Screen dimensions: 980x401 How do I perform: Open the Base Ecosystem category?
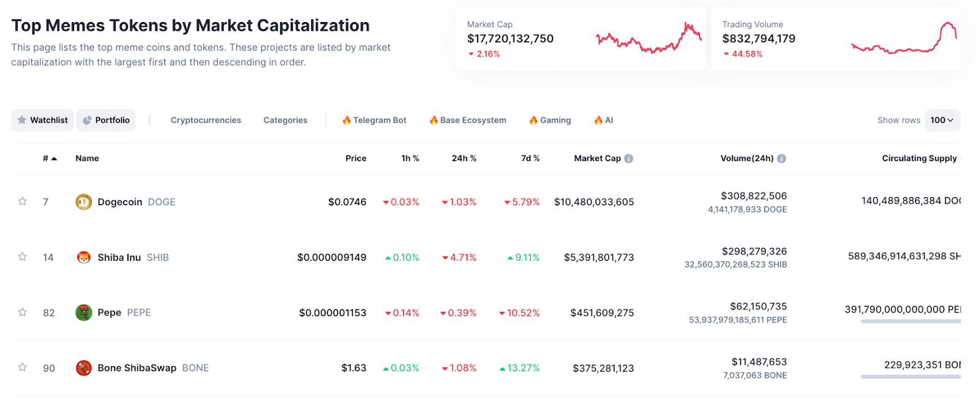coord(468,120)
